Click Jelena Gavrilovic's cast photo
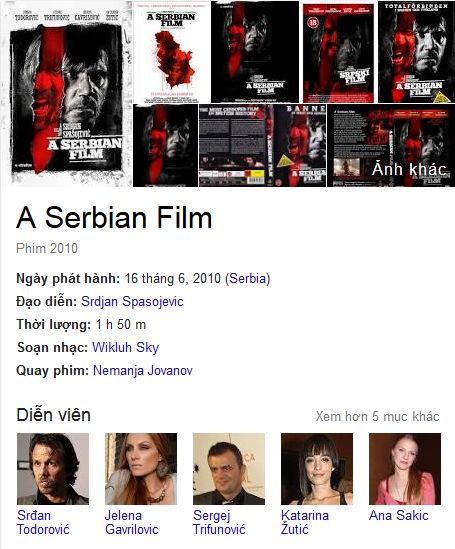Screen dimensions: 455x549 (141, 469)
